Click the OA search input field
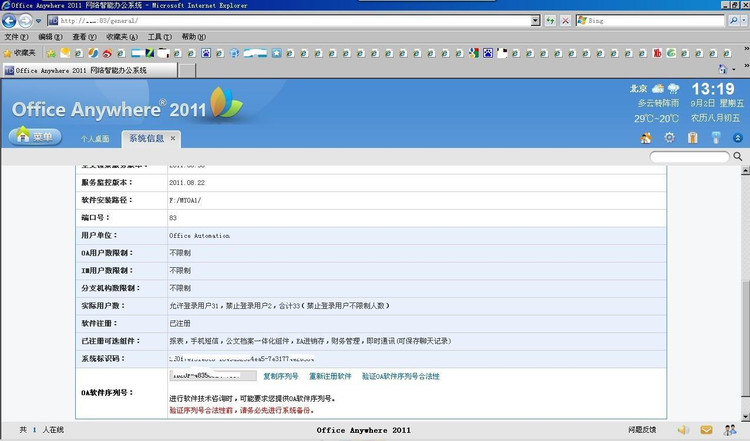 (689, 156)
